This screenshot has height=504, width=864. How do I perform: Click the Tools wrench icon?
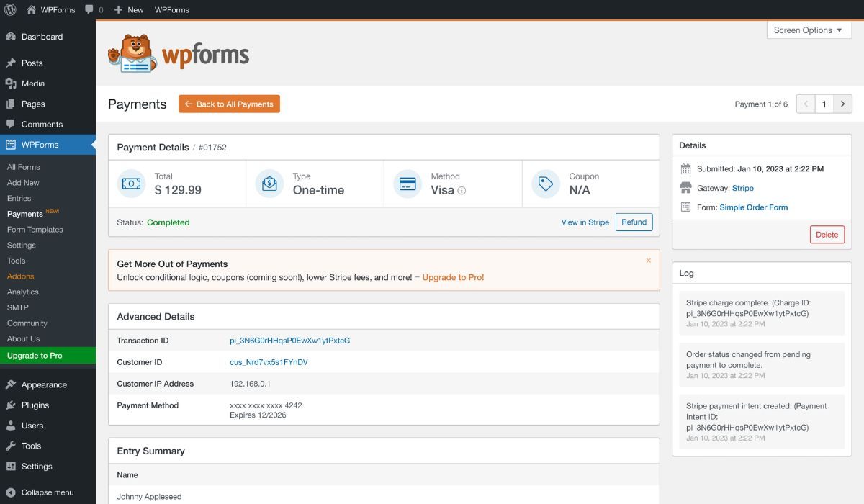pyautogui.click(x=11, y=446)
